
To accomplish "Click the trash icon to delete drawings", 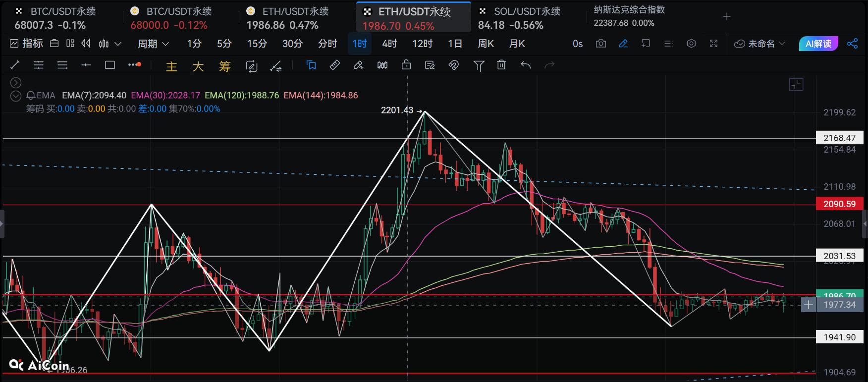I will pyautogui.click(x=501, y=65).
